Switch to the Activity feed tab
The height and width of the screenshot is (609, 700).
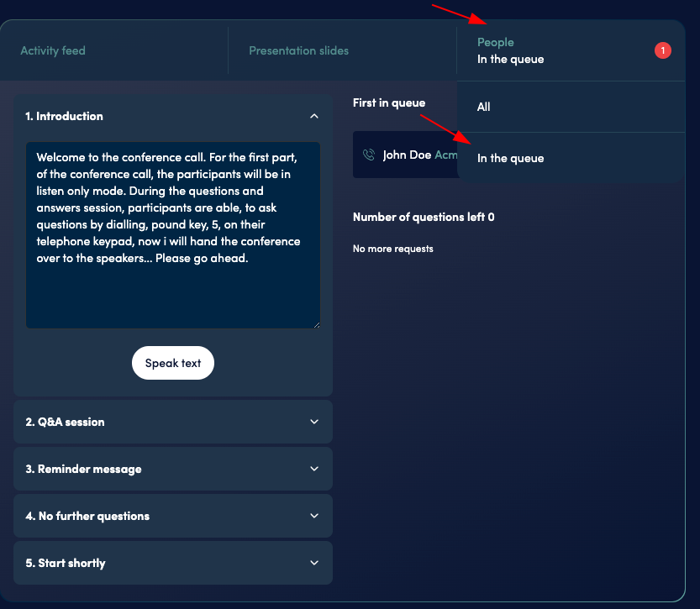point(53,50)
